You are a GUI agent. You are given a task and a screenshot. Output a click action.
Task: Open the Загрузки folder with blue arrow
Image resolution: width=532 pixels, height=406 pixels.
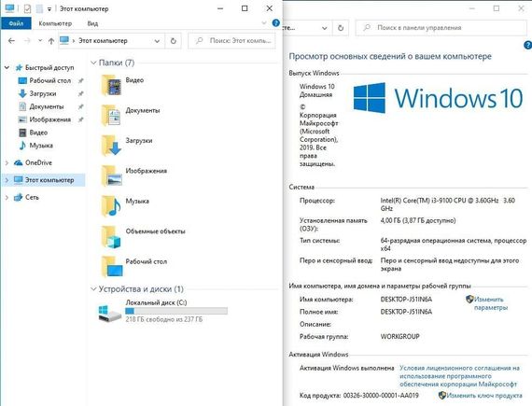(112, 146)
